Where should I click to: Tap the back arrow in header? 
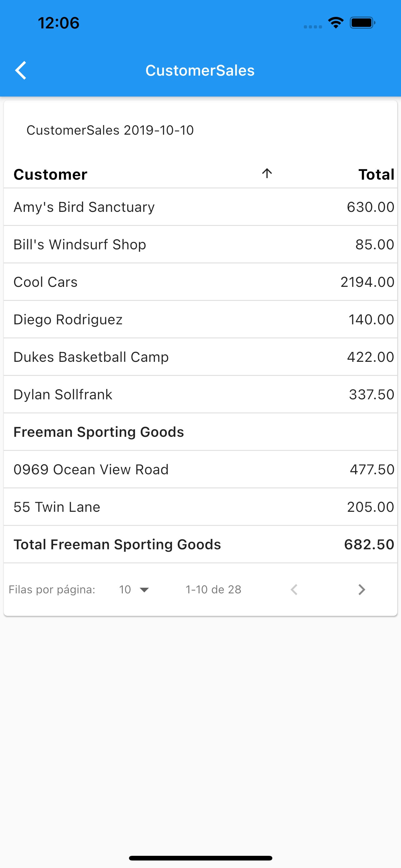pos(21,70)
